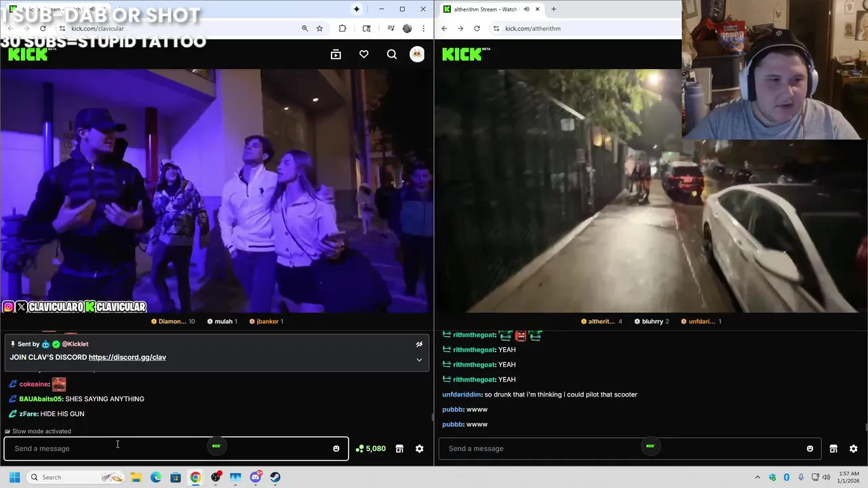Open Discord from the taskbar
The image size is (868, 488).
tap(256, 477)
